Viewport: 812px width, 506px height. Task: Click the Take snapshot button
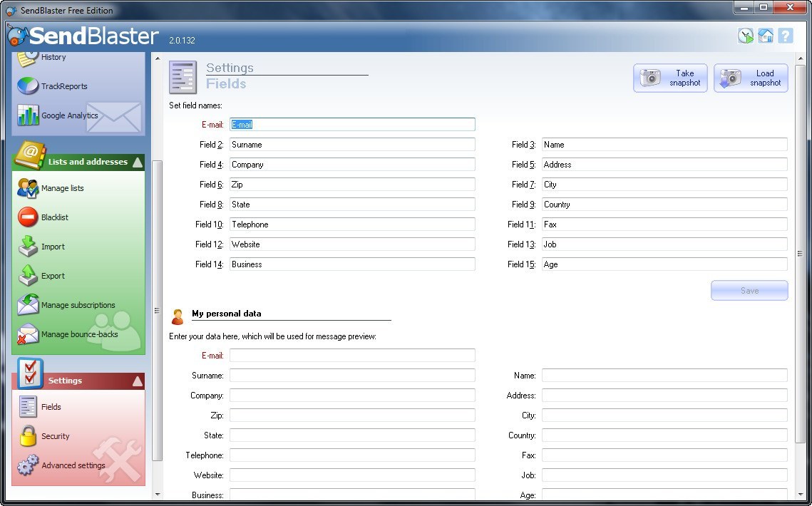pos(669,78)
